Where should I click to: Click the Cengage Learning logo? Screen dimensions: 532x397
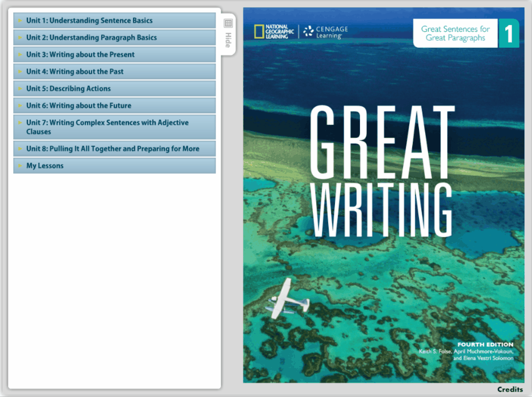325,32
